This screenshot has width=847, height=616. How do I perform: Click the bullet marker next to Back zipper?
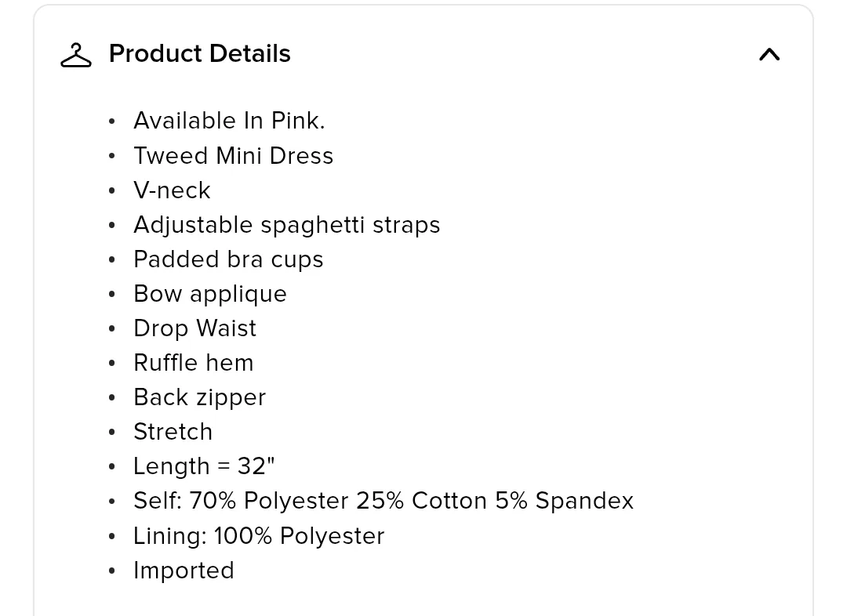pyautogui.click(x=111, y=397)
